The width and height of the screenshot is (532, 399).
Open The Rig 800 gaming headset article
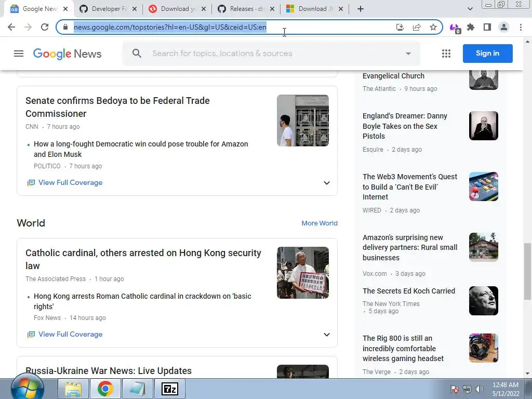coord(403,349)
